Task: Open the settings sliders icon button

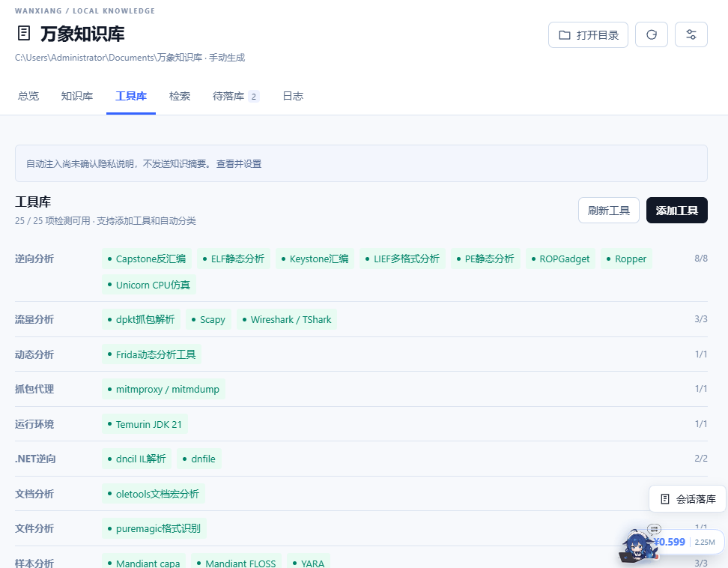Action: (691, 34)
